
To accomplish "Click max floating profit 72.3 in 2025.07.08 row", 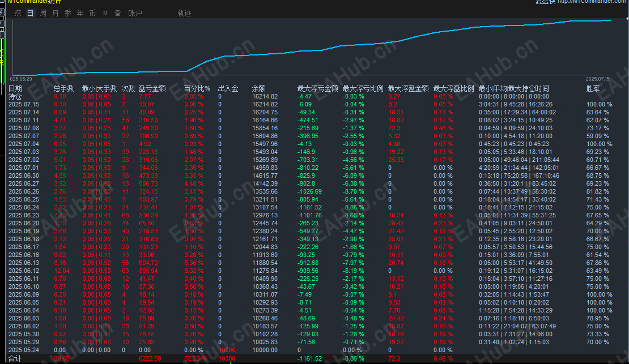I will 394,129.
